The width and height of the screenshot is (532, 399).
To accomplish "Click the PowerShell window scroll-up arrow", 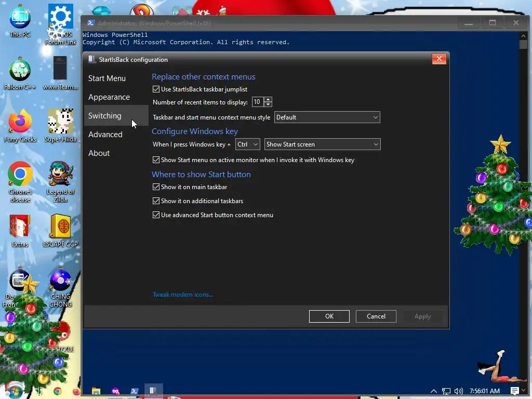I will (523, 36).
